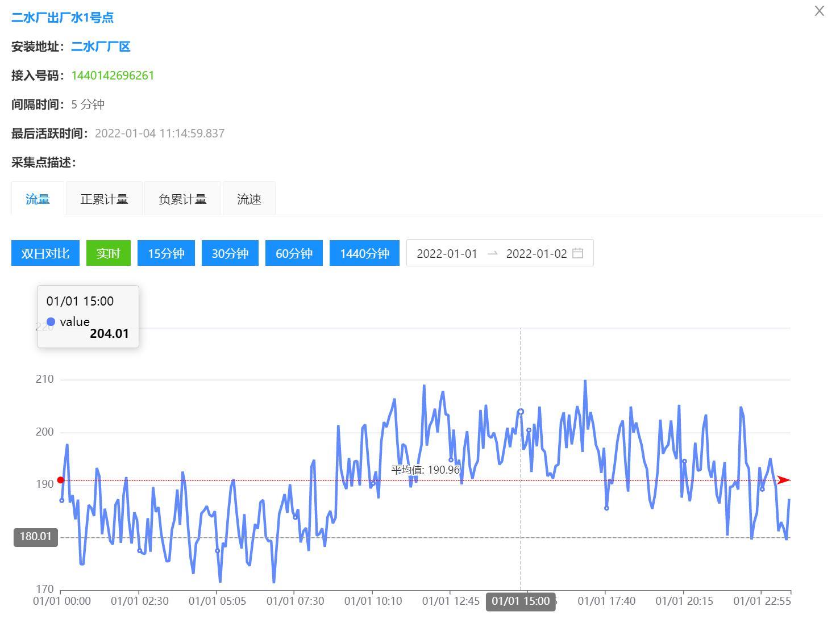Enable the 实时 realtime view
The width and height of the screenshot is (840, 644).
108,253
